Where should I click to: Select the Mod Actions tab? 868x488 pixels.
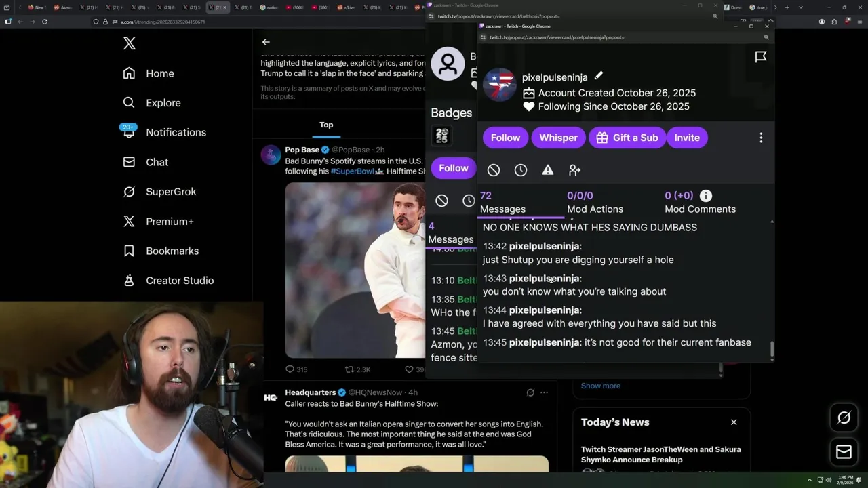click(595, 203)
